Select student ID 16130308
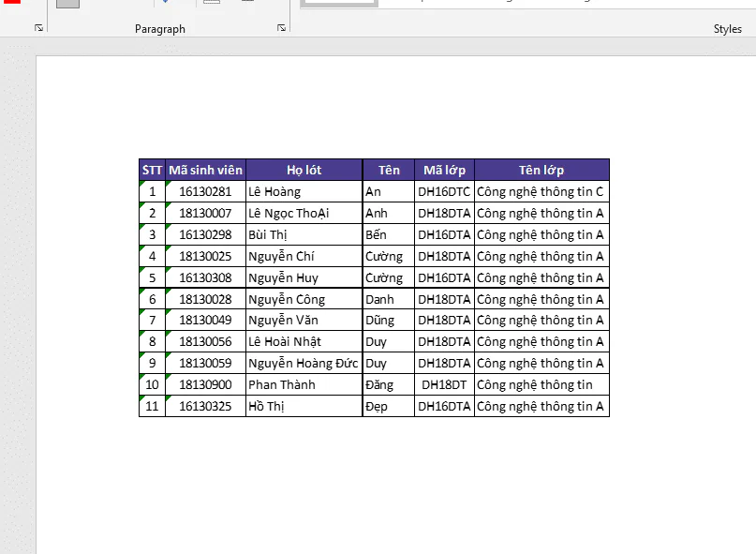This screenshot has height=554, width=756. 205,278
